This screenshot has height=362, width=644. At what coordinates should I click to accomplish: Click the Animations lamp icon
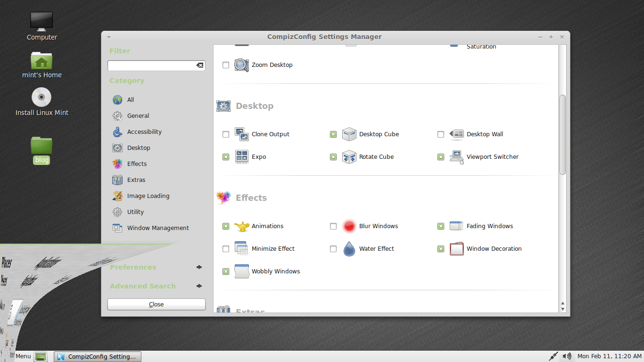click(x=242, y=226)
